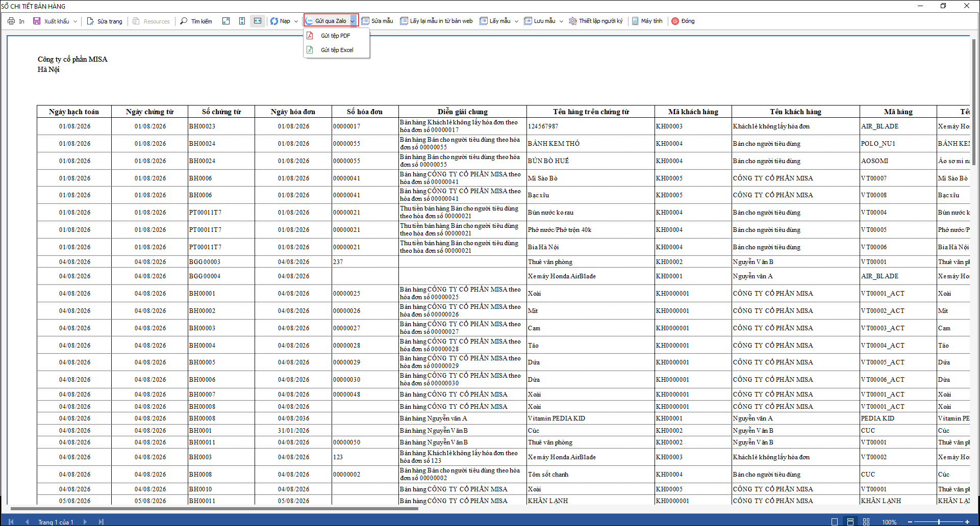Click the fit whole page icon

tap(226, 21)
